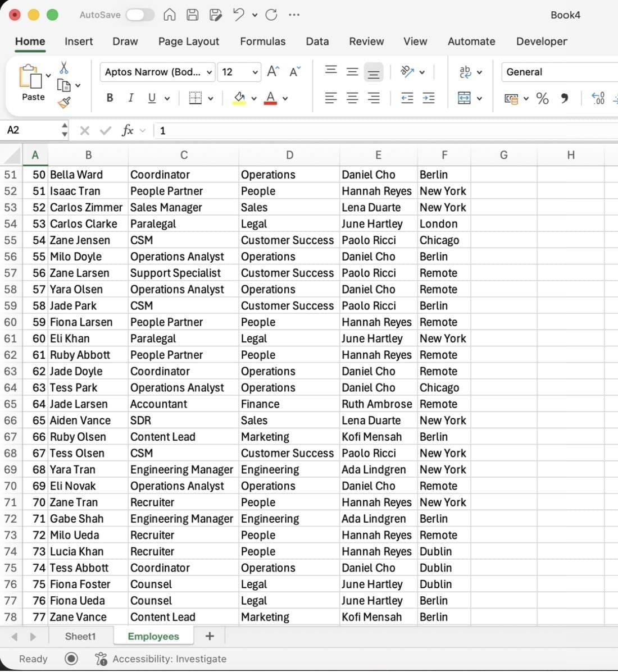This screenshot has width=618, height=672.
Task: Expand the Paste options arrow
Action: click(48, 76)
